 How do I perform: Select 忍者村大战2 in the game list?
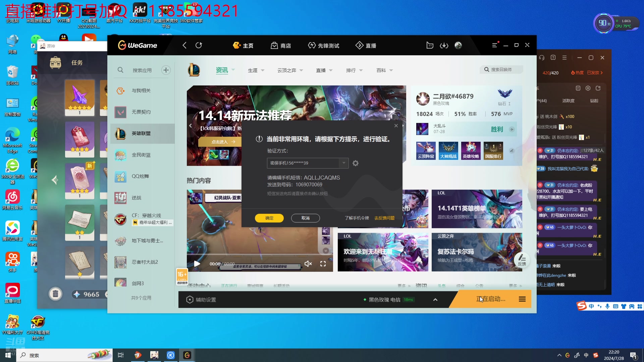[143, 262]
